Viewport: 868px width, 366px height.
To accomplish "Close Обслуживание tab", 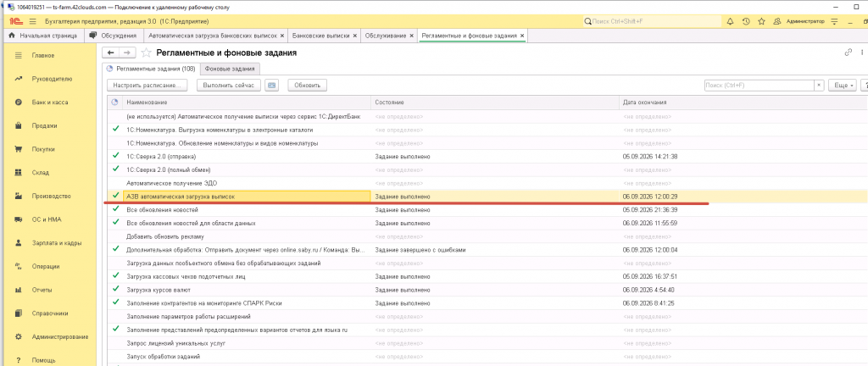I will [x=411, y=36].
